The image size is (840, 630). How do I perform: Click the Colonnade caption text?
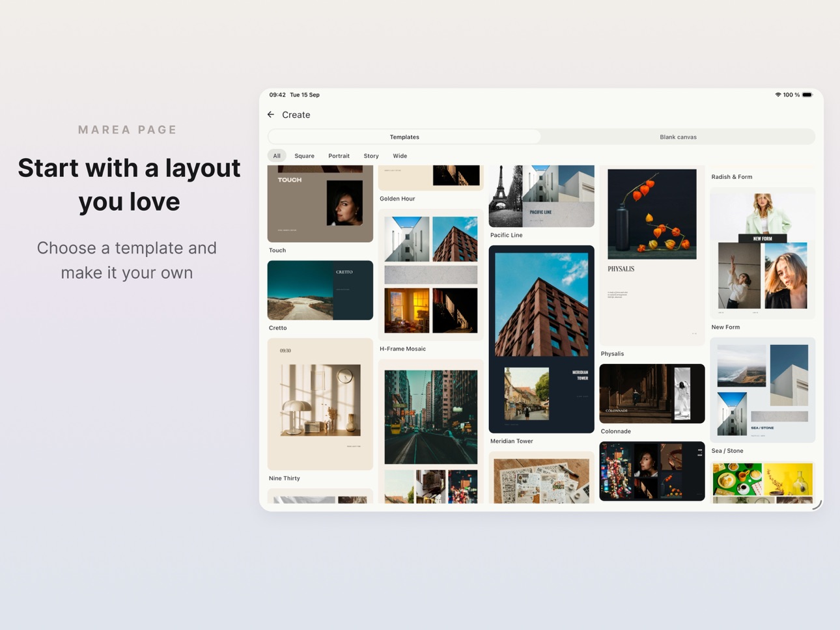616,431
